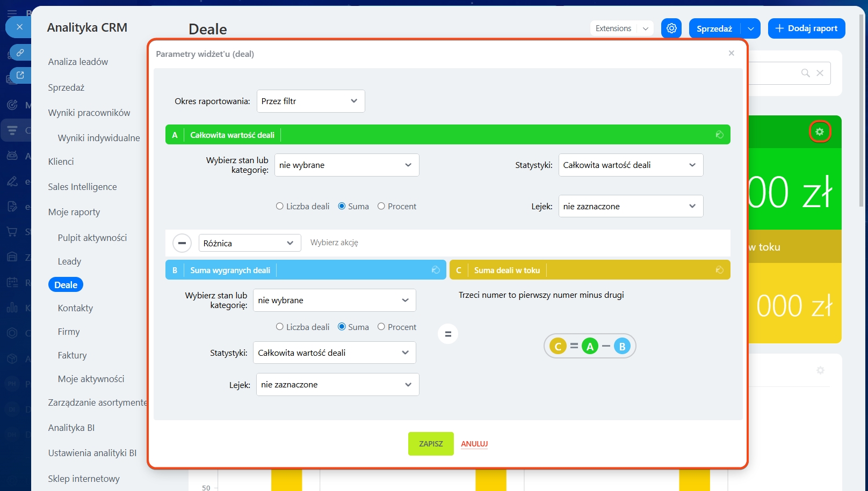
Task: Click color palette icon in row B header
Action: pyautogui.click(x=436, y=270)
